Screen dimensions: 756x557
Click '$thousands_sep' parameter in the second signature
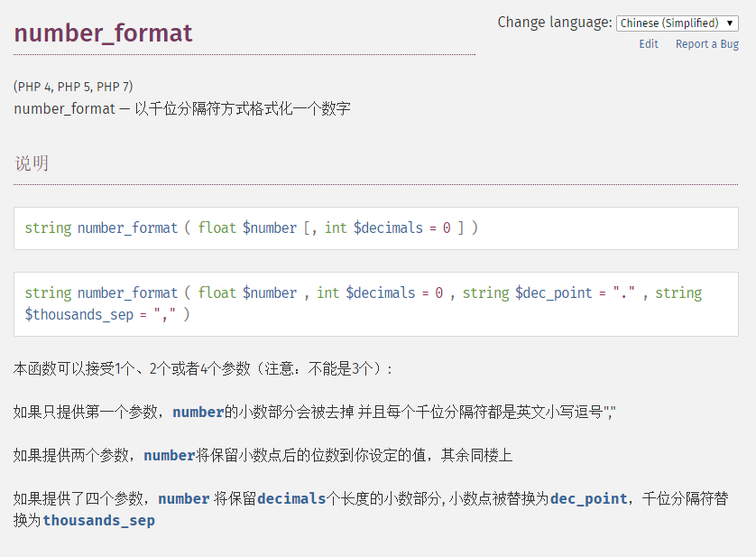pos(79,315)
